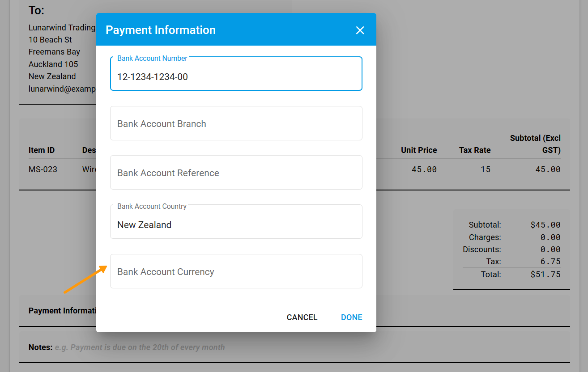Click the Item ID column header
The width and height of the screenshot is (588, 372).
tap(41, 150)
